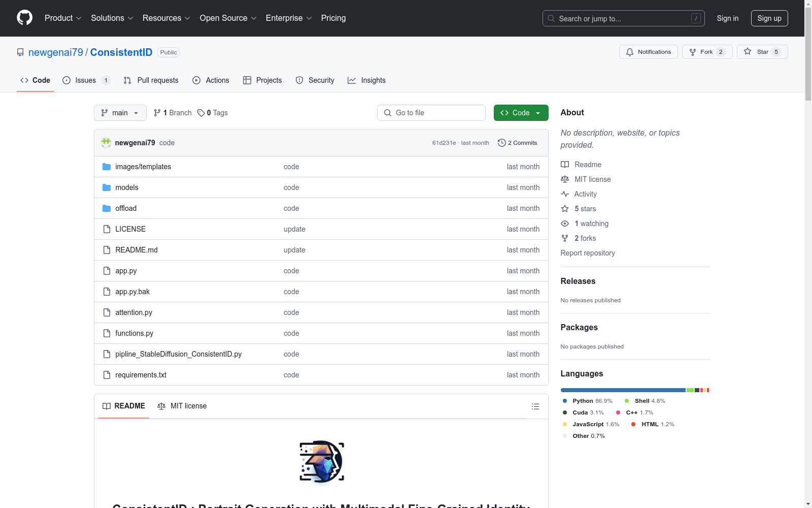Click the Shell 4.8% language link
The height and width of the screenshot is (508, 812).
pyautogui.click(x=645, y=401)
